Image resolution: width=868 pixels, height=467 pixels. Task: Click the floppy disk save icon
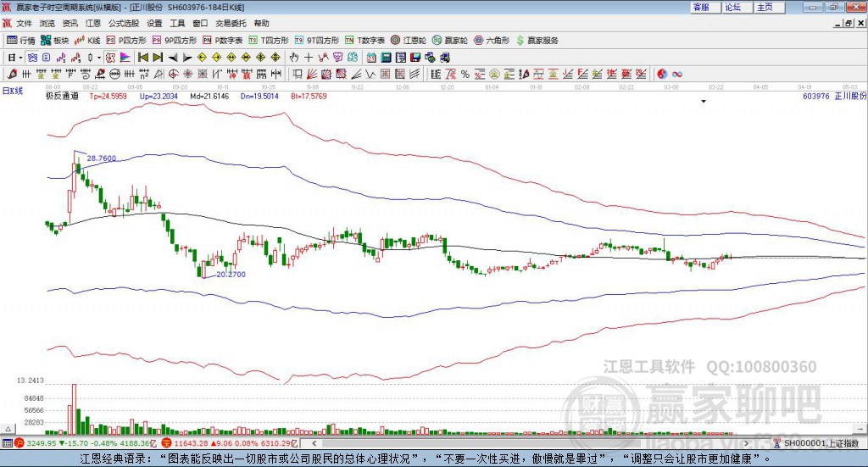coord(415,58)
